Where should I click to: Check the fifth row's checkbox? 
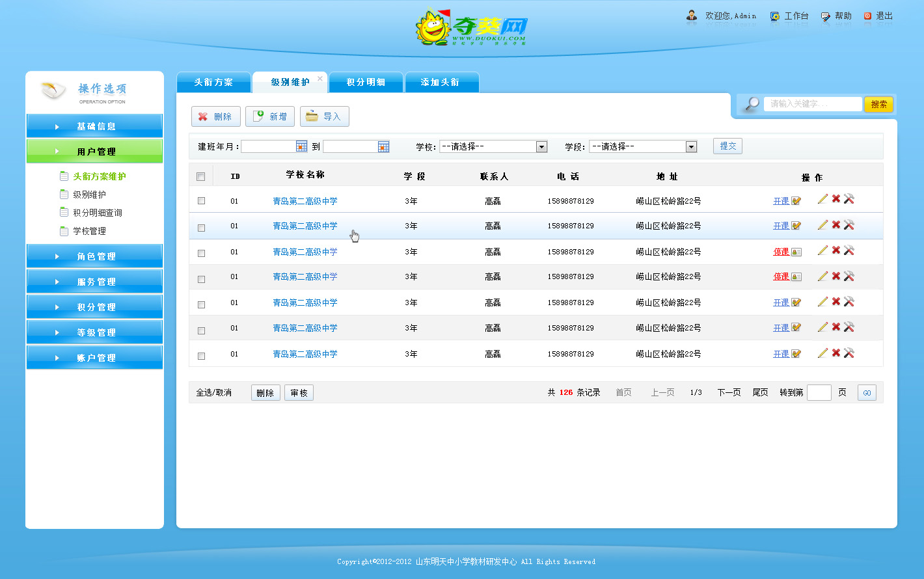(201, 304)
